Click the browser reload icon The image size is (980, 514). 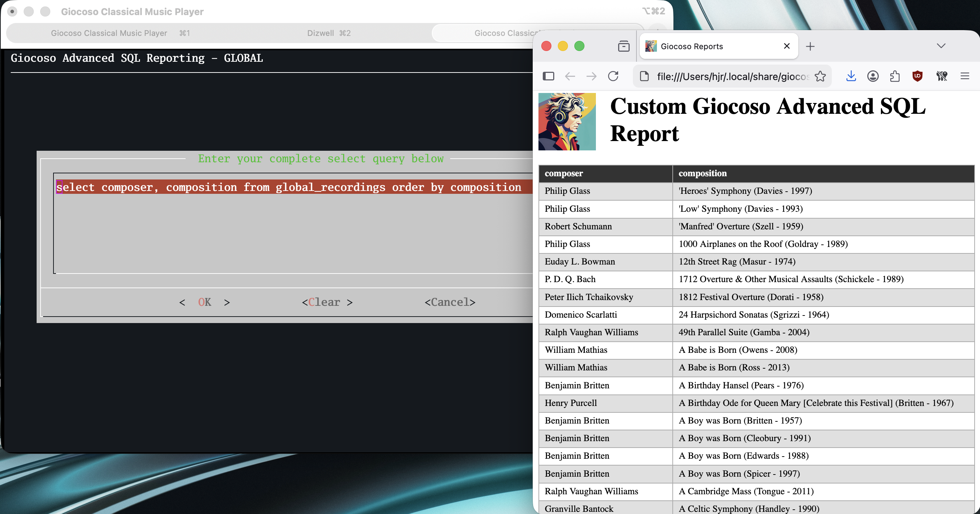[x=613, y=76]
